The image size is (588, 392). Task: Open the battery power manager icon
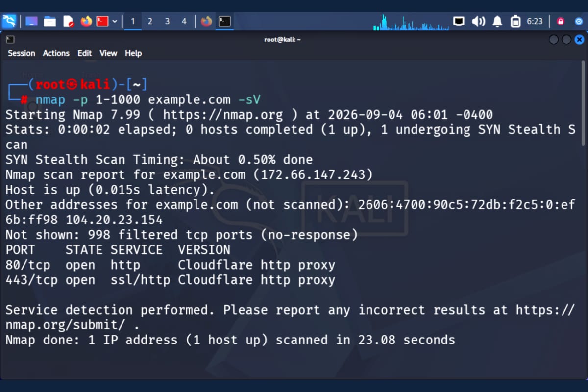point(515,21)
